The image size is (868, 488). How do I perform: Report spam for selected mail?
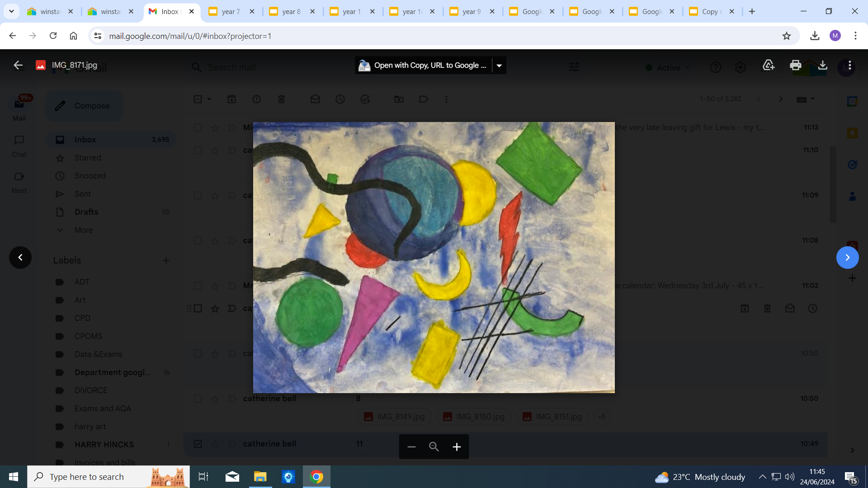[x=256, y=99]
